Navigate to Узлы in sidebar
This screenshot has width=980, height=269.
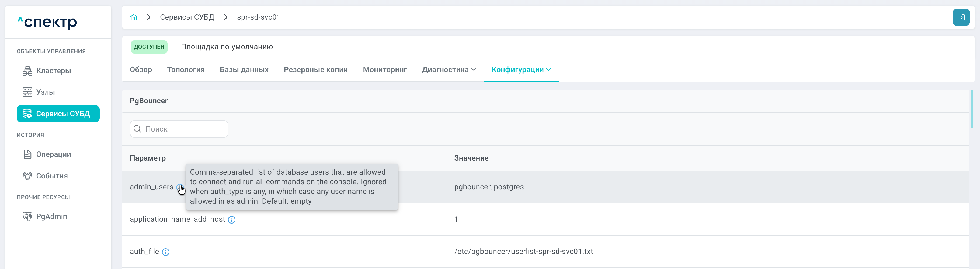(46, 92)
